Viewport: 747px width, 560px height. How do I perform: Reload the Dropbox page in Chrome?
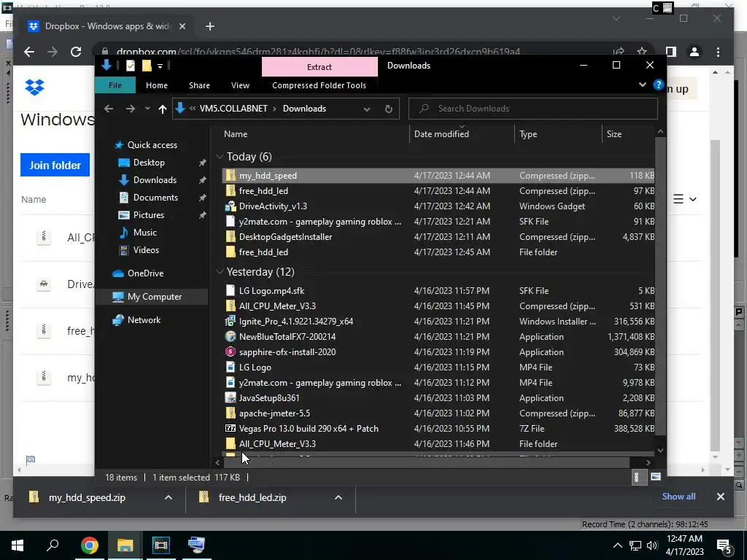[x=76, y=52]
